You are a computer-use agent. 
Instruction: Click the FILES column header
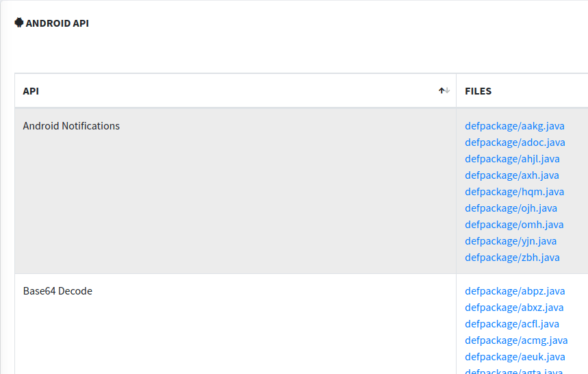[522, 91]
